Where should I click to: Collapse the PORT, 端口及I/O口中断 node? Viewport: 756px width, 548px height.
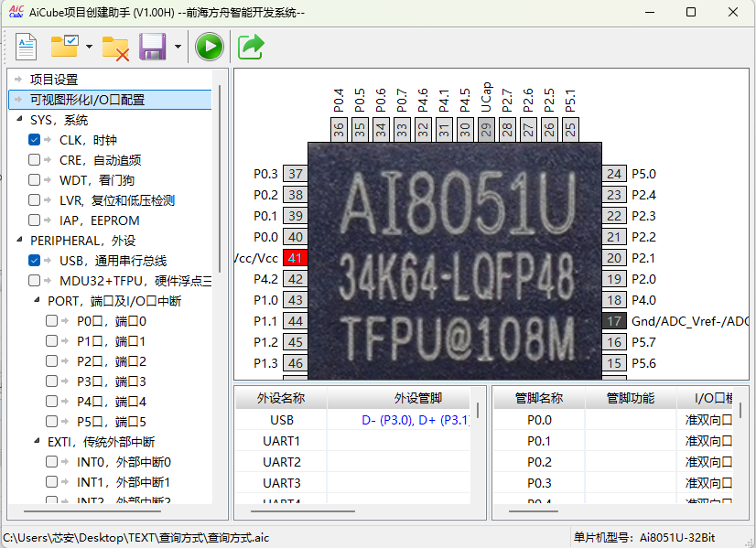pos(37,300)
